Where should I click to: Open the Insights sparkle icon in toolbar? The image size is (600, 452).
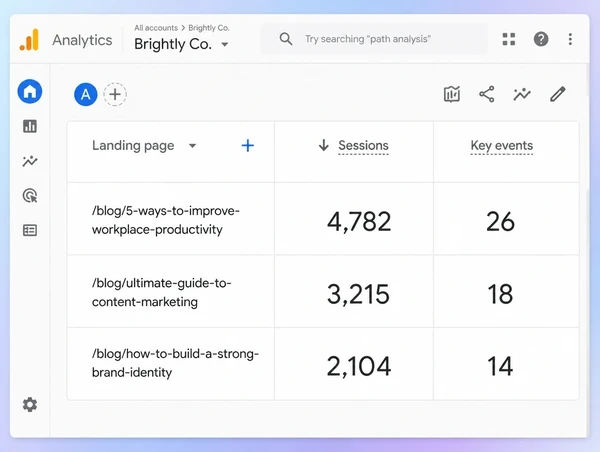pyautogui.click(x=522, y=94)
